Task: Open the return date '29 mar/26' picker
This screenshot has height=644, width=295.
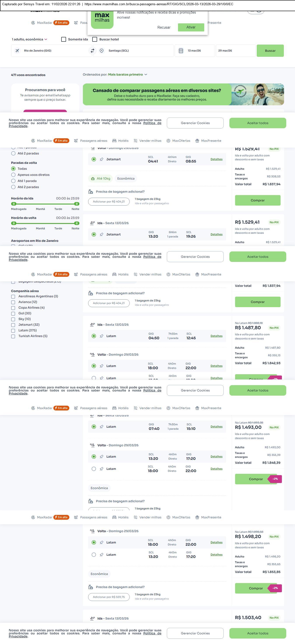Action: point(235,51)
